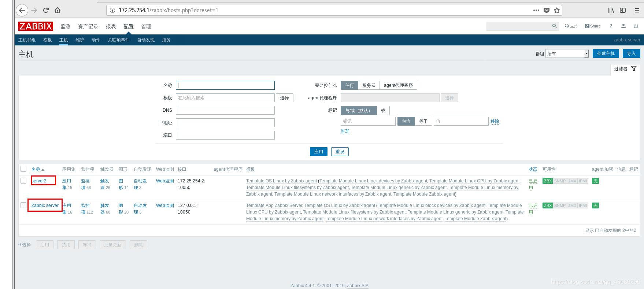644x289 pixels.
Task: Click the Pocket save icon
Action: pyautogui.click(x=546, y=10)
